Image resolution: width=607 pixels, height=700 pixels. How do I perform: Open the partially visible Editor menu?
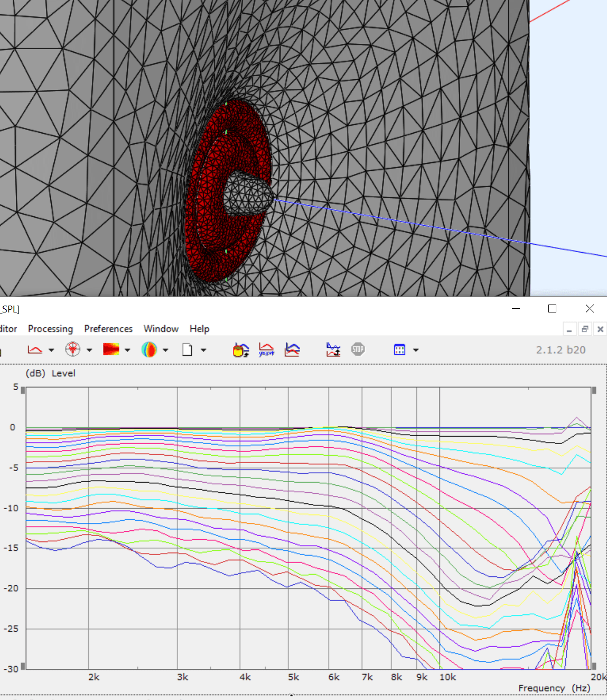tap(8, 329)
